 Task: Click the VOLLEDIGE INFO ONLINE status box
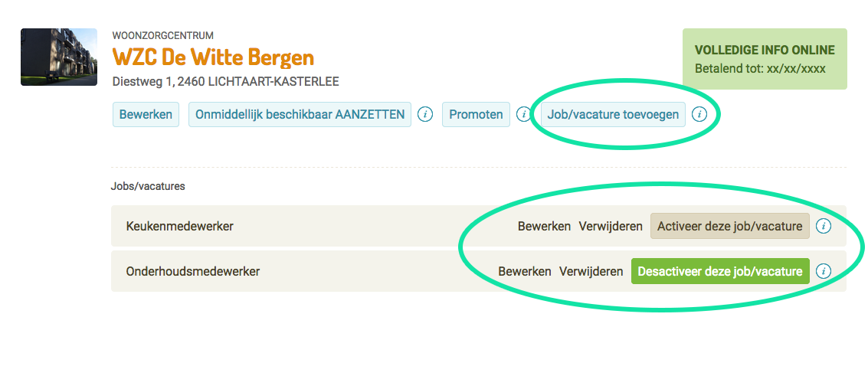click(x=765, y=59)
